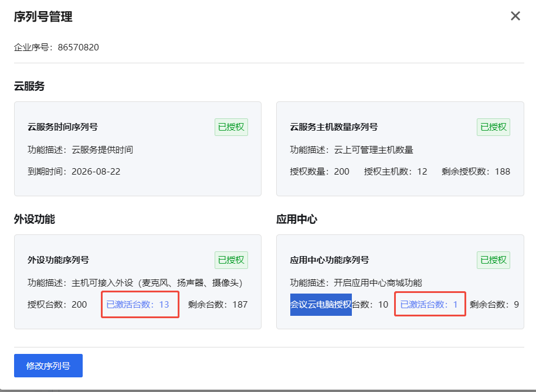Click the 云服务 section heading
Screen dimensions: 536x392
[29, 86]
